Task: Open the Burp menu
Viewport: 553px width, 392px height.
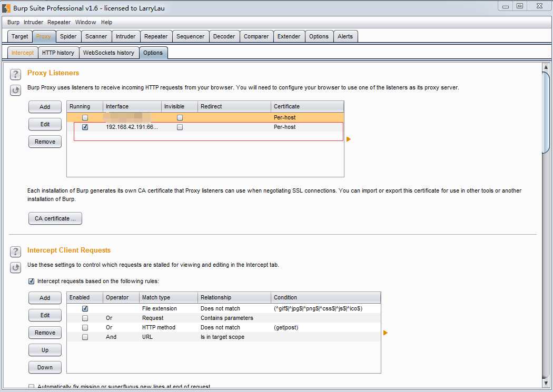Action: pyautogui.click(x=13, y=22)
